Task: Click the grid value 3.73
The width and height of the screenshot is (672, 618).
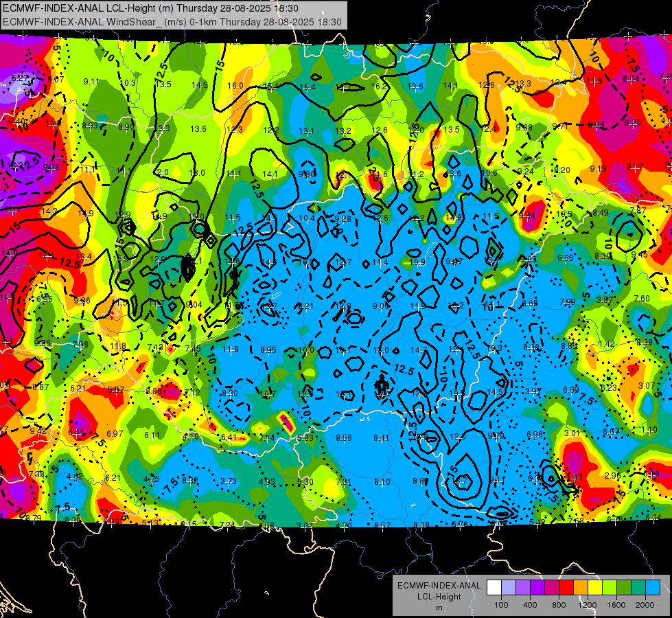Action: click(229, 481)
